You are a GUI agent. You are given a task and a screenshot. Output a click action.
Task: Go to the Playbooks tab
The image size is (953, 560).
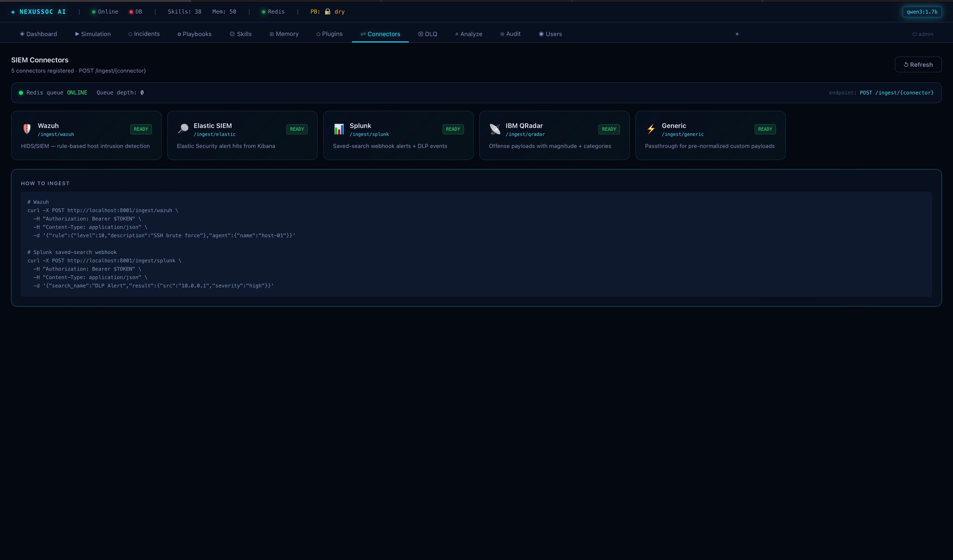[x=194, y=34]
